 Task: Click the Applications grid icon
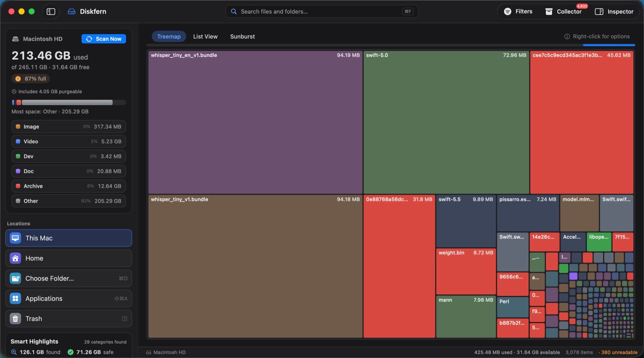tap(15, 298)
